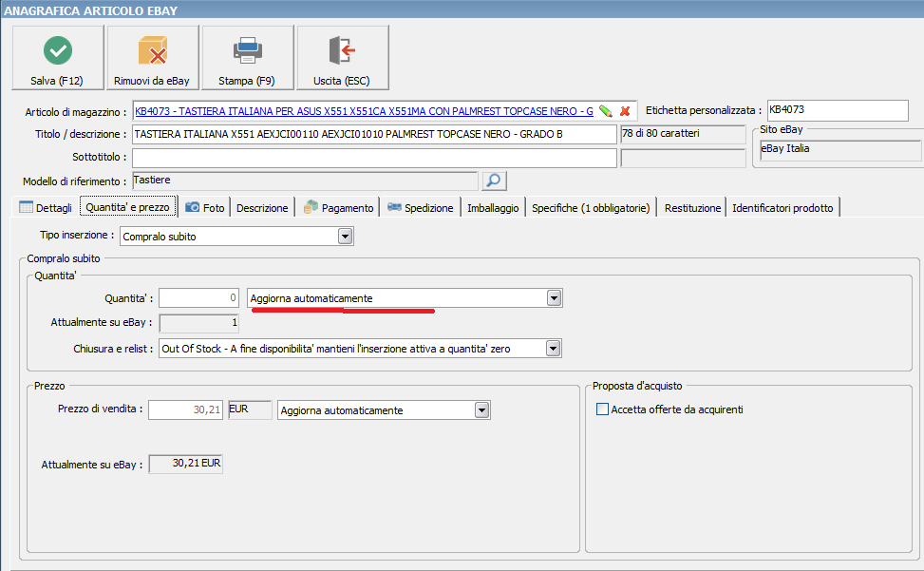Click the quantity Attualmente su eBay value 1
The image size is (924, 571).
tap(198, 323)
